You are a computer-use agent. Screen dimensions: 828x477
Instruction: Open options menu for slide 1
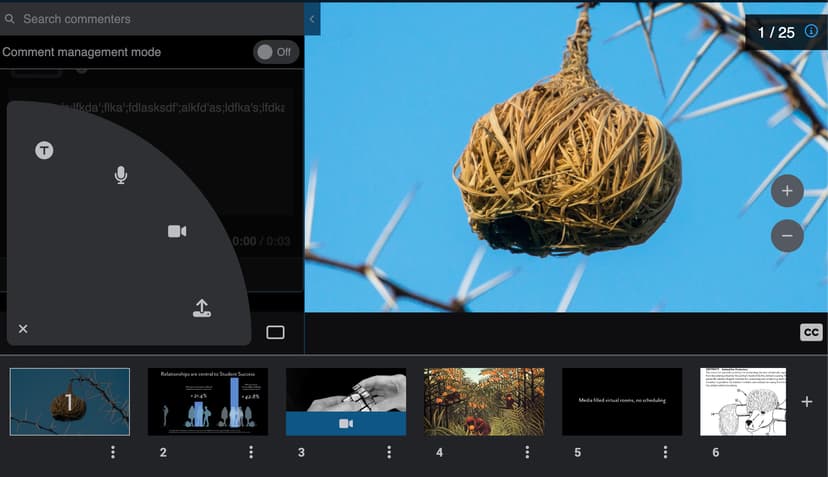(x=113, y=452)
